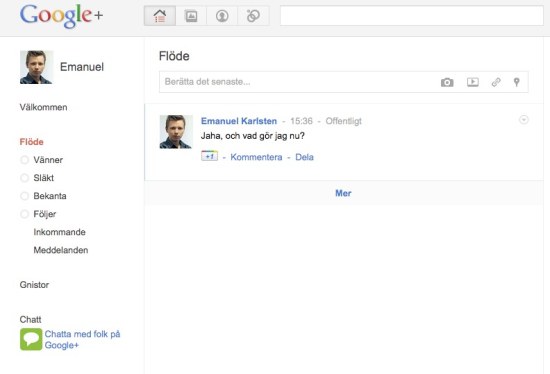Add location with the pin icon
Image resolution: width=550 pixels, height=374 pixels.
click(x=516, y=82)
